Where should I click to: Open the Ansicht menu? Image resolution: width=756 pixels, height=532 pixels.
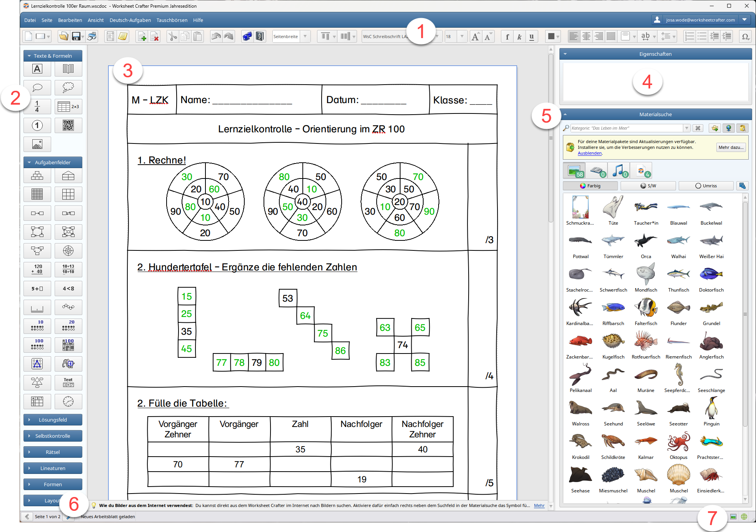tap(94, 22)
